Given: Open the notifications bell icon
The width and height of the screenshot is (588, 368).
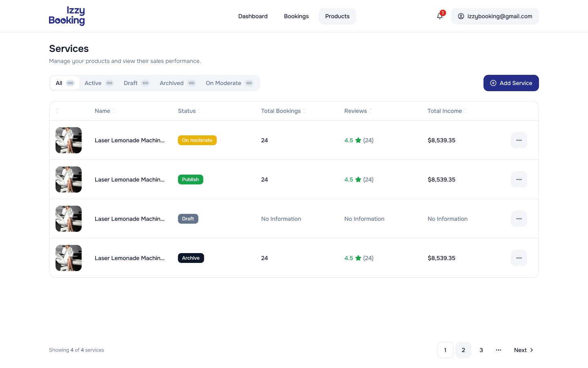Looking at the screenshot, I should [440, 16].
